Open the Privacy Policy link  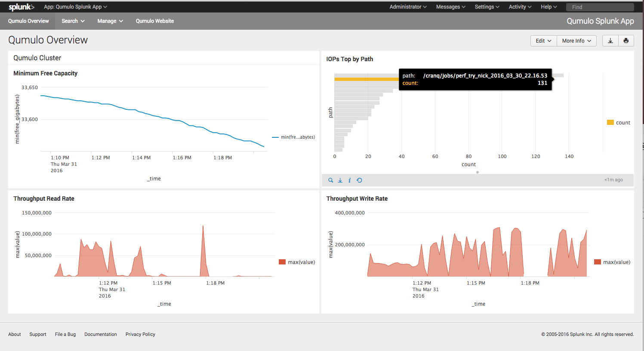(140, 334)
